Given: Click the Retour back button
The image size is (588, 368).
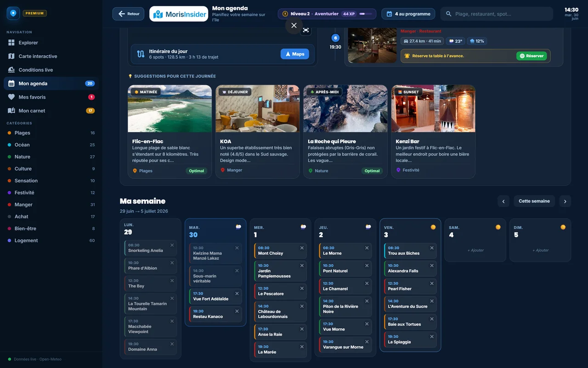Looking at the screenshot, I should pyautogui.click(x=128, y=14).
